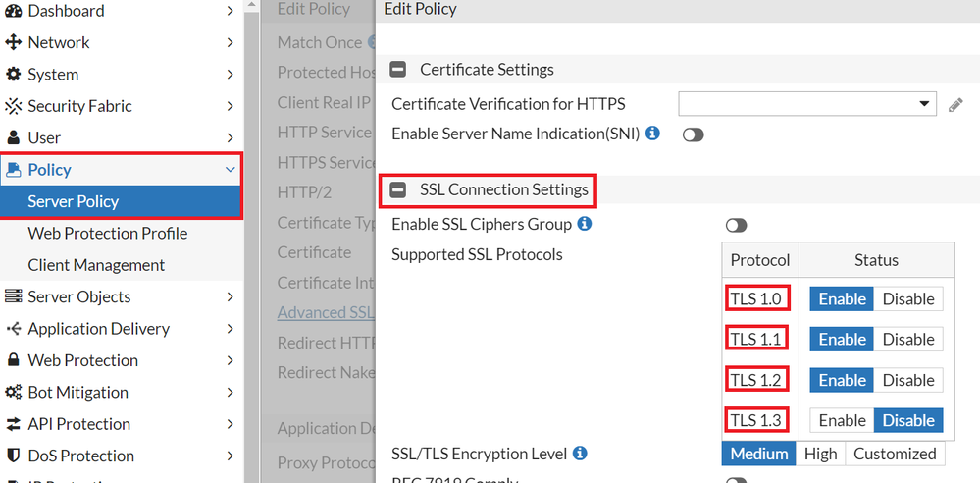Select Client Management in the sidebar
The width and height of the screenshot is (980, 483).
pos(96,265)
